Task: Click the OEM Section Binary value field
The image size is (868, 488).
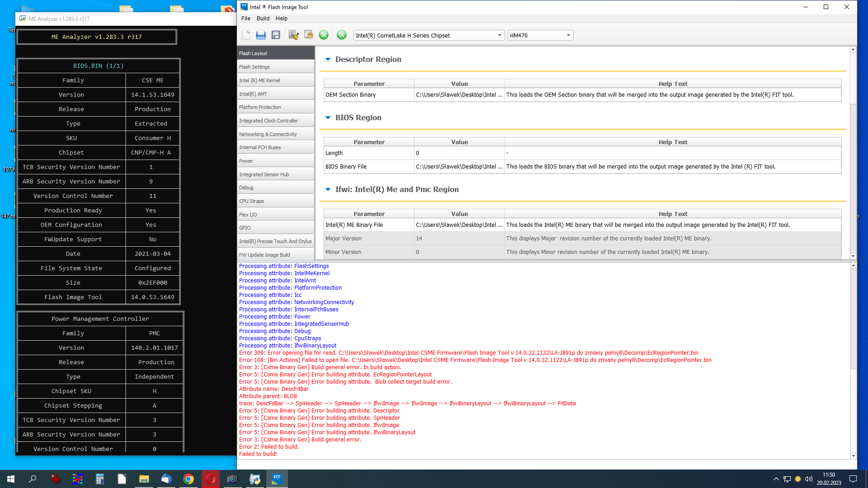Action: click(459, 95)
